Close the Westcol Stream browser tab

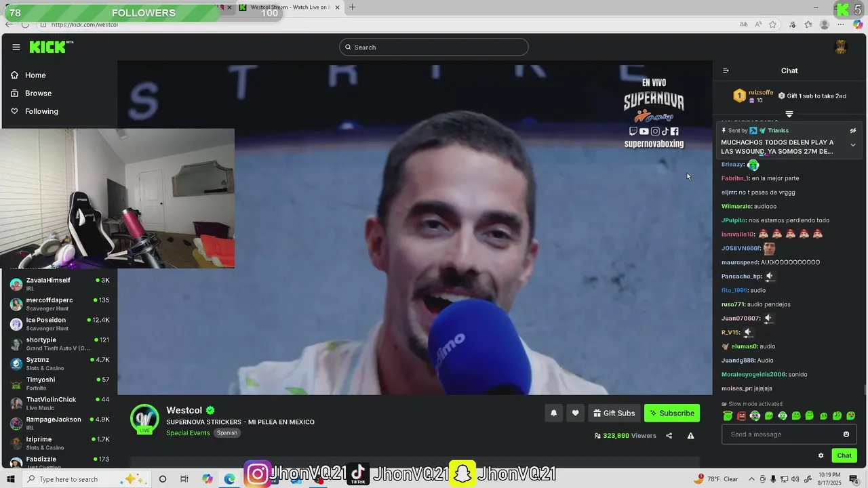pyautogui.click(x=337, y=7)
